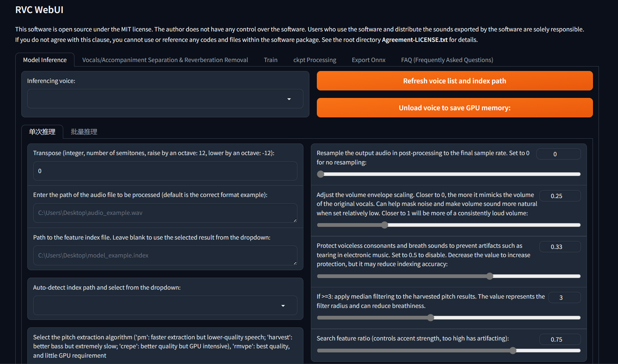
Task: Click the resample rate slider
Action: coord(449,174)
